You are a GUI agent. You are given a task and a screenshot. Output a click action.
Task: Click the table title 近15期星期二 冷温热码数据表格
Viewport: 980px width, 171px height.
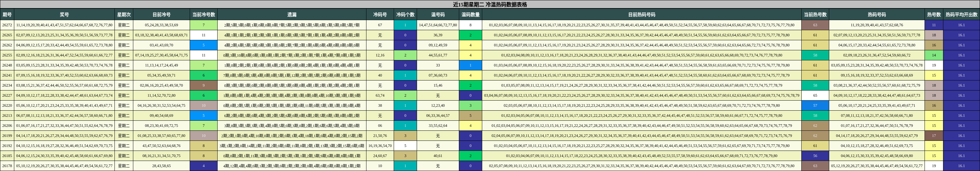[x=490, y=5]
